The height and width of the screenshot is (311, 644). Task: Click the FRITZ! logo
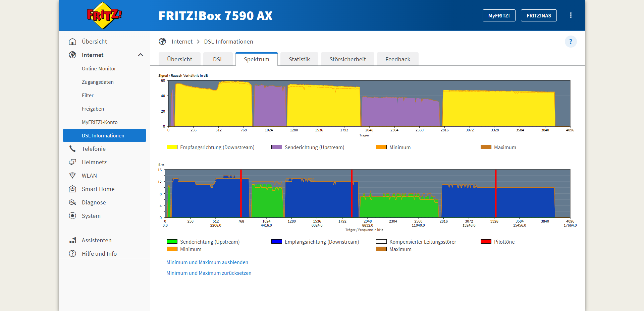click(104, 15)
